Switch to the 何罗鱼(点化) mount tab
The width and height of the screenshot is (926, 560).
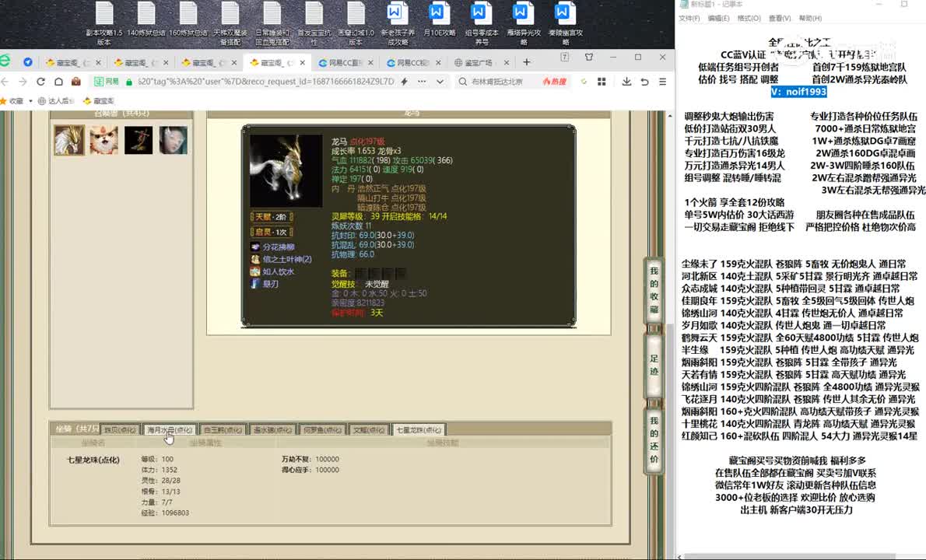(322, 429)
